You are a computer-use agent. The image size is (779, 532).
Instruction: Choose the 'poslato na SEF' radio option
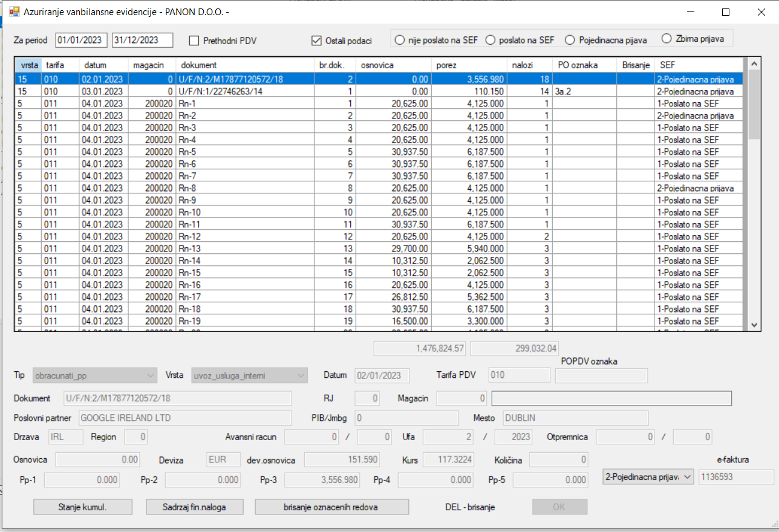coord(490,40)
